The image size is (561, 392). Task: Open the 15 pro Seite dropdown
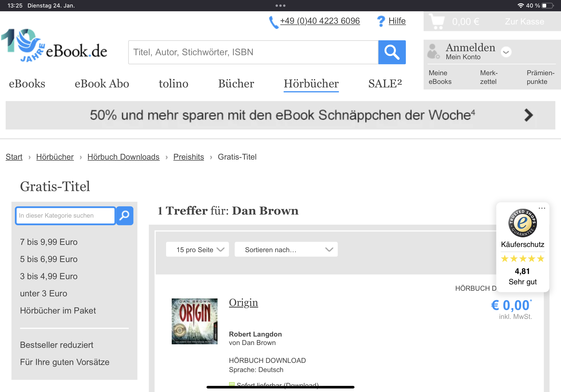[197, 249]
